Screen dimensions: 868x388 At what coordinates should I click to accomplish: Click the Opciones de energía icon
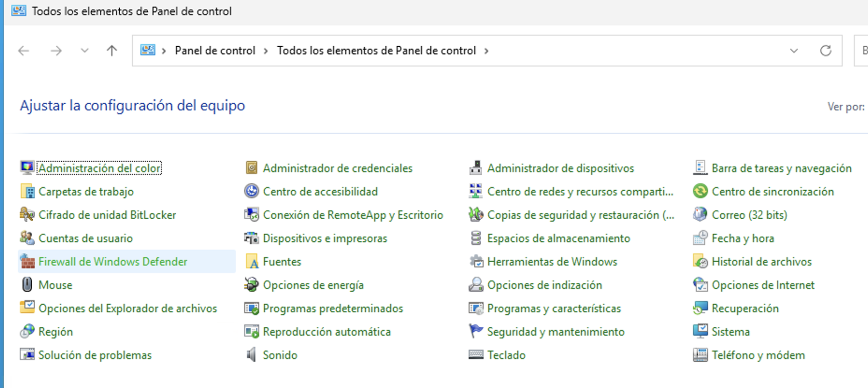click(252, 285)
